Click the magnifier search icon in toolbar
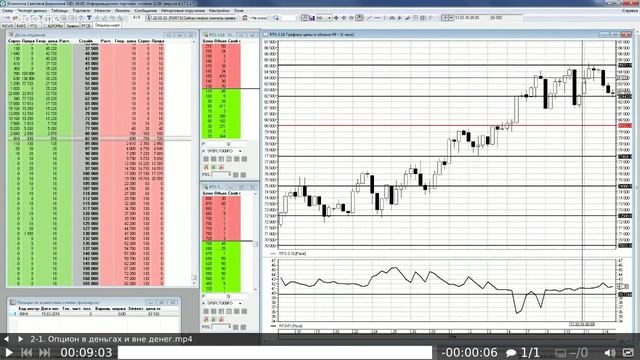 coord(276,18)
